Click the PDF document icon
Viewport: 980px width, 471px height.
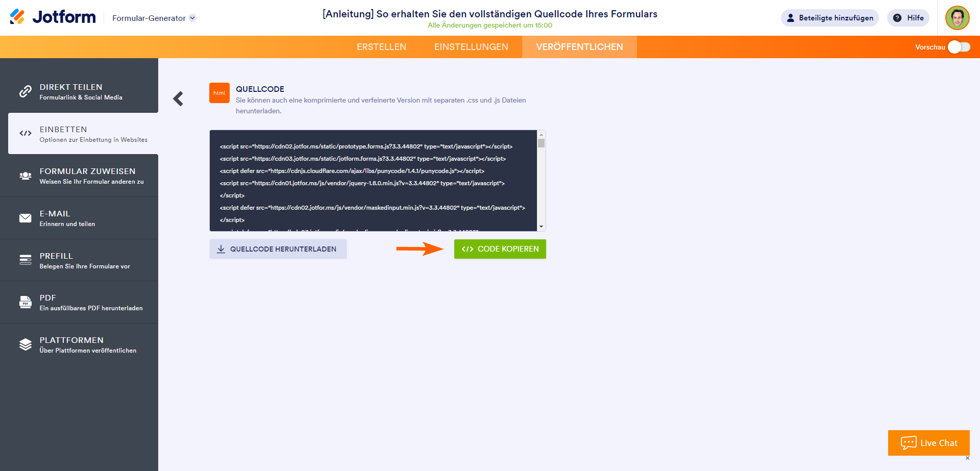coord(26,302)
